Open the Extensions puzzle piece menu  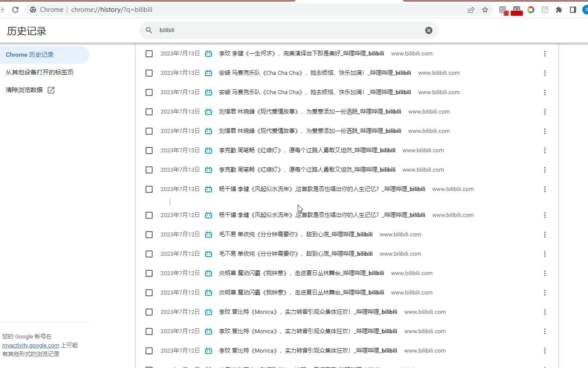pyautogui.click(x=559, y=10)
